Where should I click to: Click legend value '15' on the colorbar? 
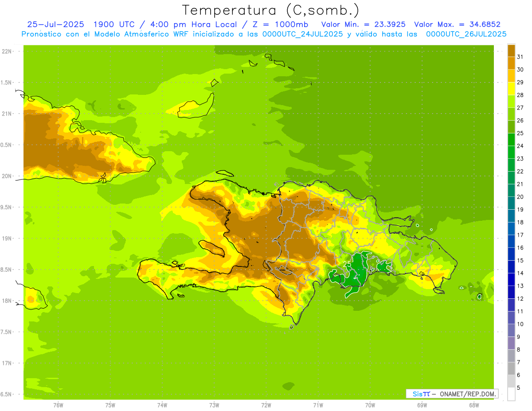click(x=520, y=260)
